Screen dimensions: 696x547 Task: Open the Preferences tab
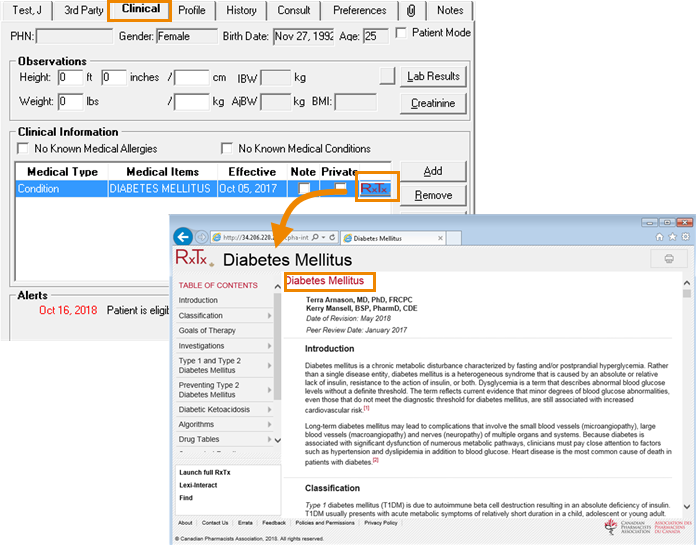click(360, 11)
